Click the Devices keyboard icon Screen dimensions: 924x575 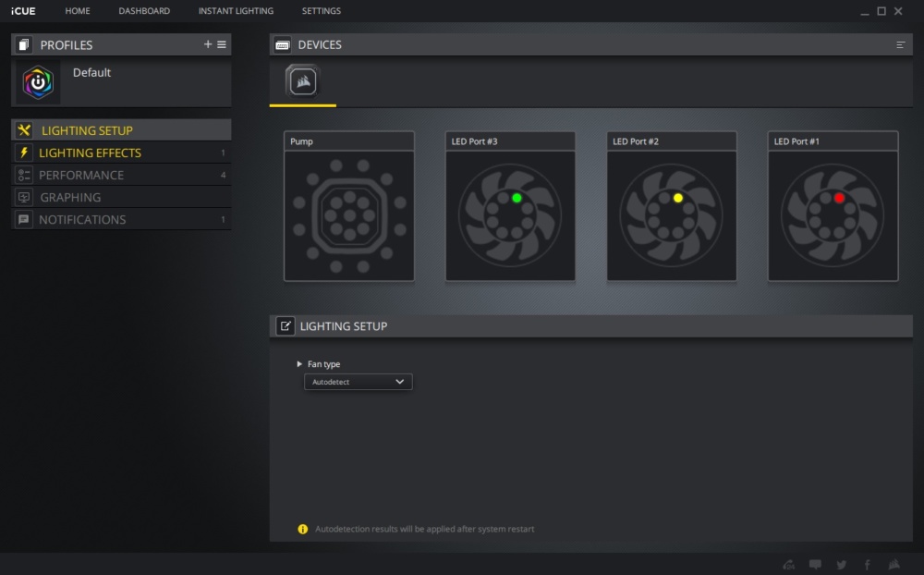click(x=282, y=44)
